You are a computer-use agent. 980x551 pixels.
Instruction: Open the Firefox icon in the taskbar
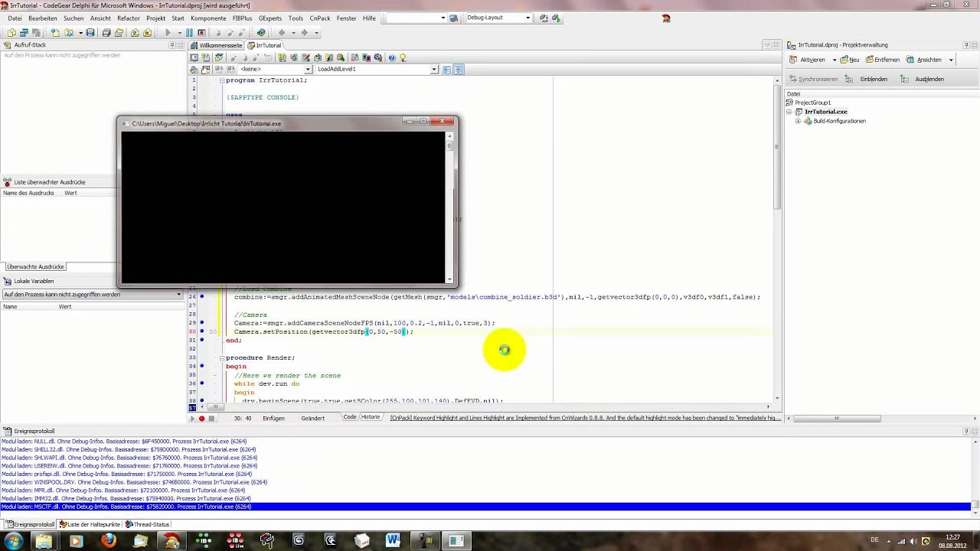[108, 541]
